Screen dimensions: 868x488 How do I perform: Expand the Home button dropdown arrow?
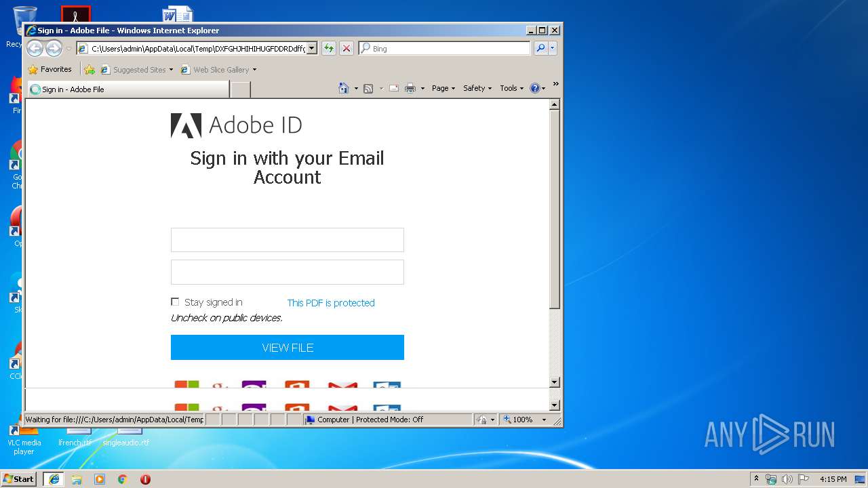(x=356, y=88)
